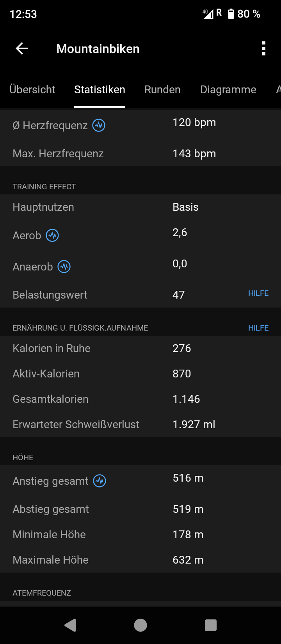The width and height of the screenshot is (281, 644).
Task: Go to the Diagramme tab
Action: coord(228,90)
